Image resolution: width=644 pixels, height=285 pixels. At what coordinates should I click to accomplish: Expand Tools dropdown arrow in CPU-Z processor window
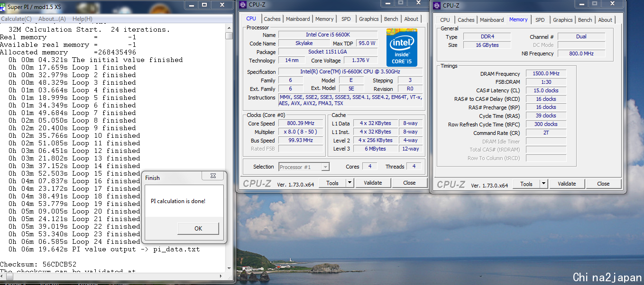pyautogui.click(x=350, y=183)
